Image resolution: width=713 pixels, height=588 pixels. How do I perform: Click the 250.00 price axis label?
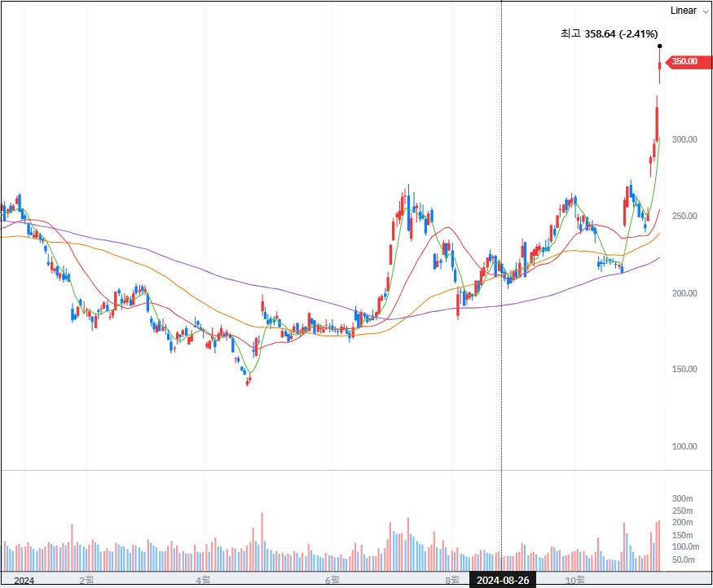coord(684,216)
